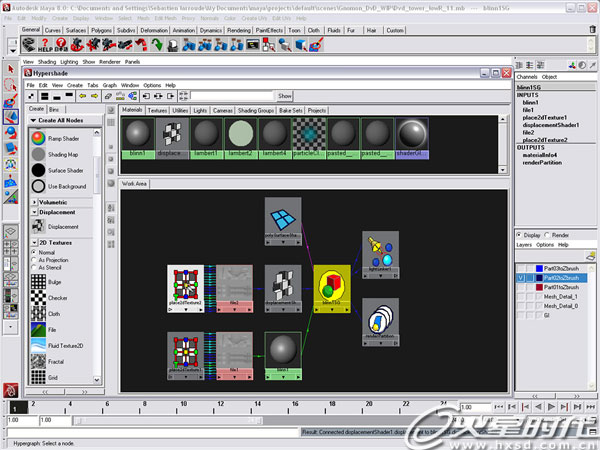Screen dimensions: 600x450
Task: Select the displacementShader node in Work Area
Action: tap(283, 289)
